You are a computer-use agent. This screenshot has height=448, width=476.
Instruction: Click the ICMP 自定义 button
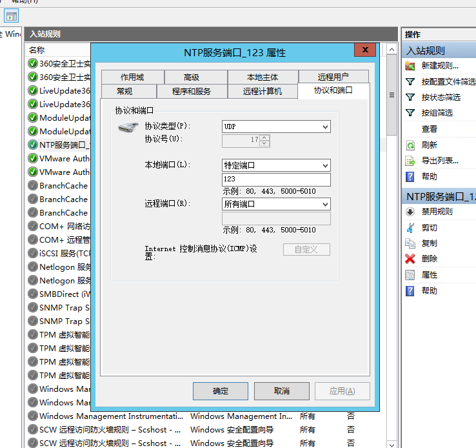pos(306,249)
